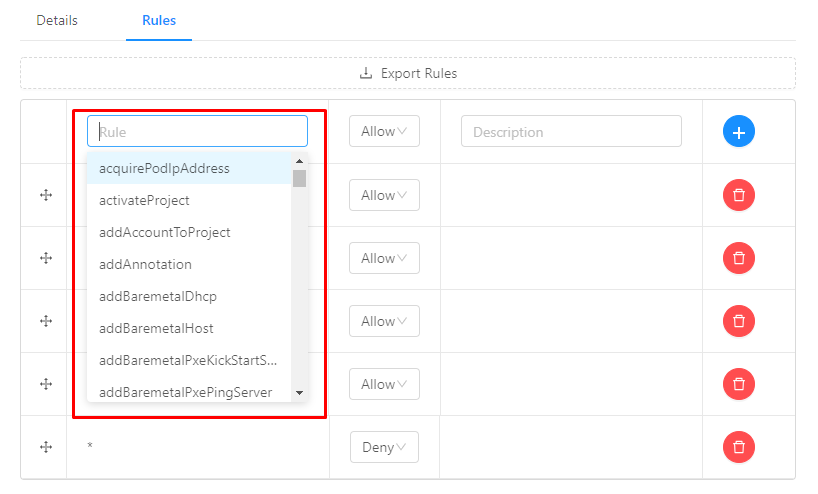
Task: Open the Allow dropdown in the second rule row
Action: pyautogui.click(x=384, y=258)
